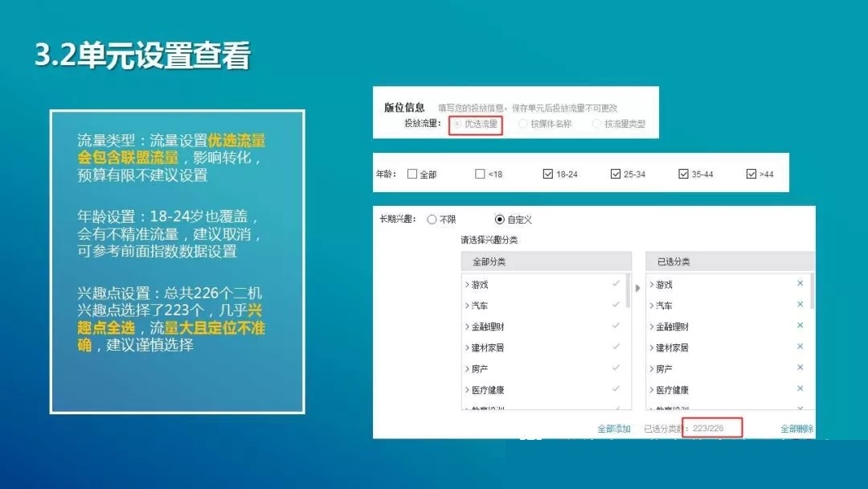Click the 版位信息 section heading
The image size is (868, 489).
(x=404, y=108)
